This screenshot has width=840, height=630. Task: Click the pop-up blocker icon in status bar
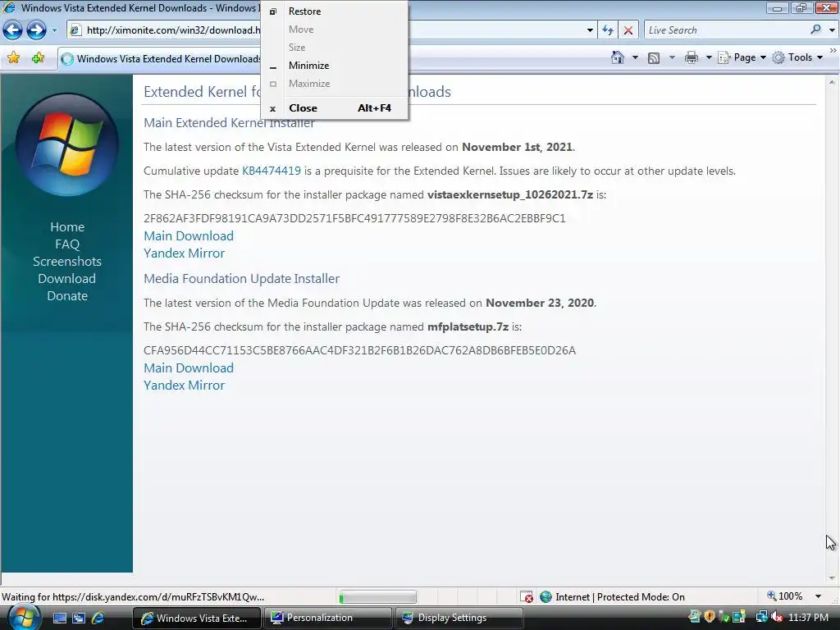click(527, 597)
